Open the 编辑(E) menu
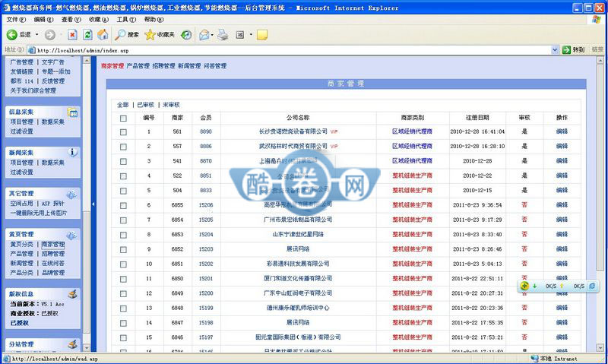The width and height of the screenshot is (608, 364). (x=43, y=20)
